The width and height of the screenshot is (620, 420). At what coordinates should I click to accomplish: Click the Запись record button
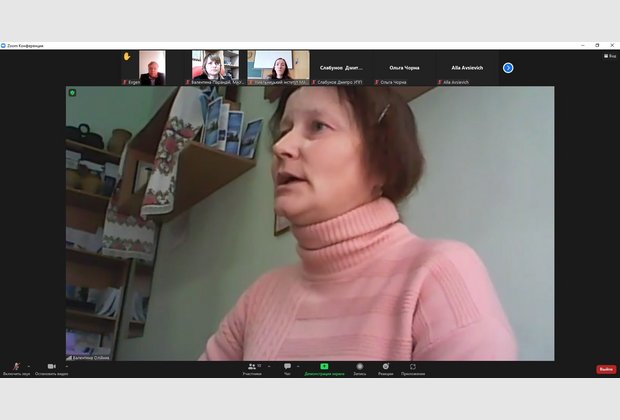tap(359, 369)
